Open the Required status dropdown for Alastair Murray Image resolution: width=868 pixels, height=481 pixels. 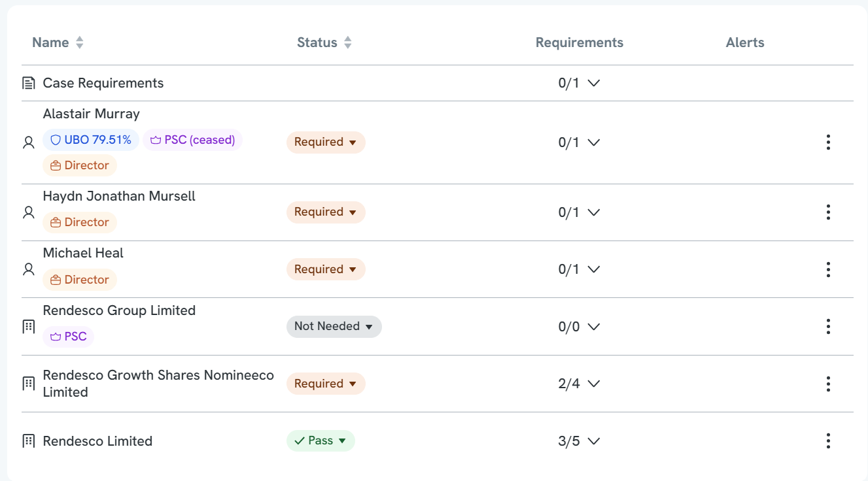click(x=326, y=142)
